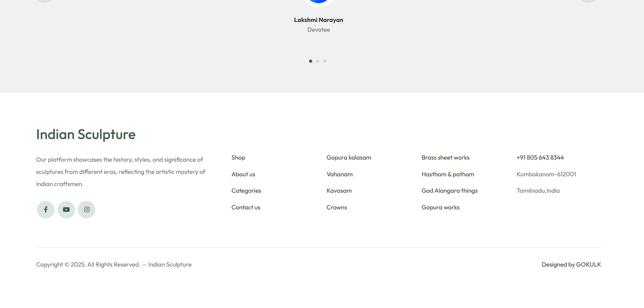Go to the About us page

click(243, 174)
